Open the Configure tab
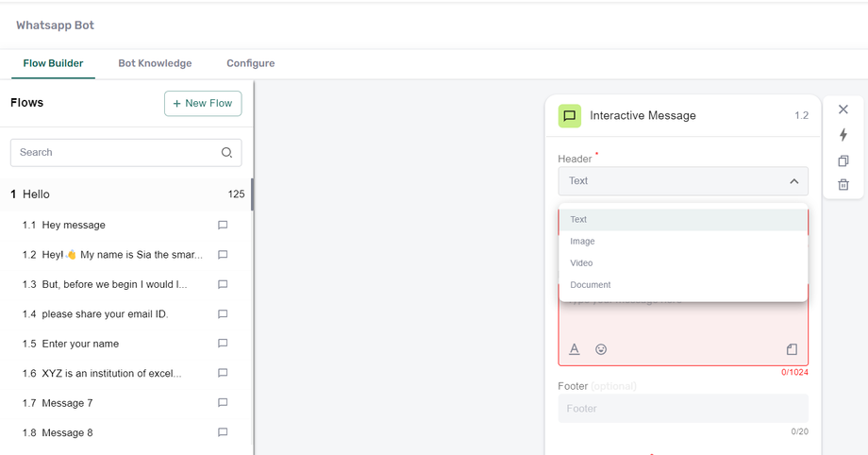The image size is (868, 455). (250, 63)
